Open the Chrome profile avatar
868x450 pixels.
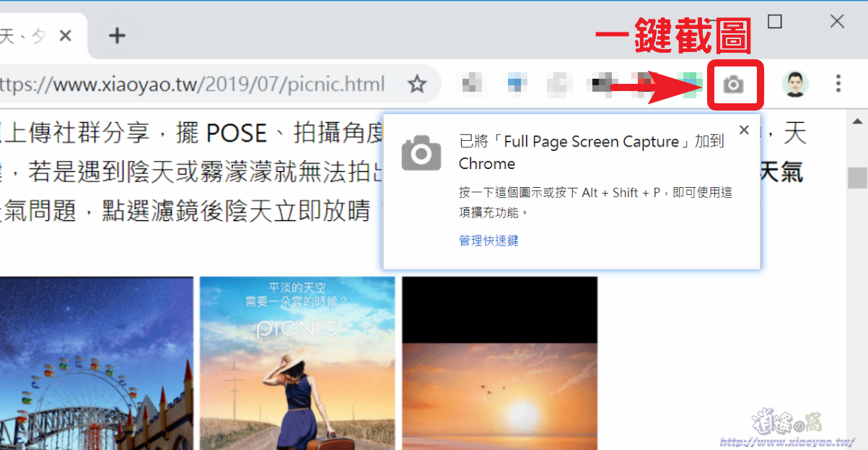795,85
